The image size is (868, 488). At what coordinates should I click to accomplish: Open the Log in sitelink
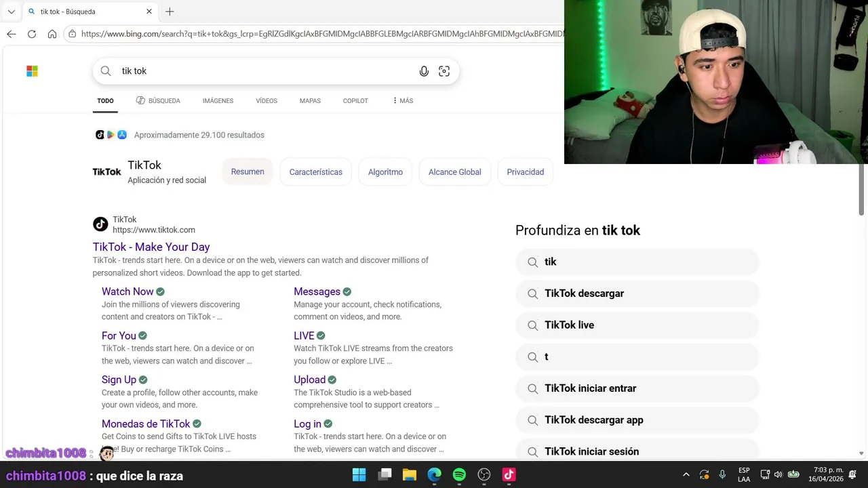[307, 424]
